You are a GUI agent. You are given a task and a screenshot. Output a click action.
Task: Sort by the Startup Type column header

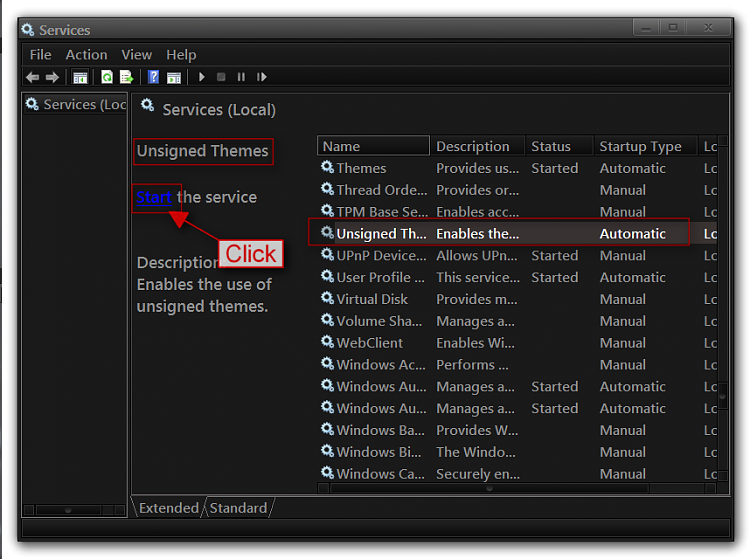coord(645,146)
